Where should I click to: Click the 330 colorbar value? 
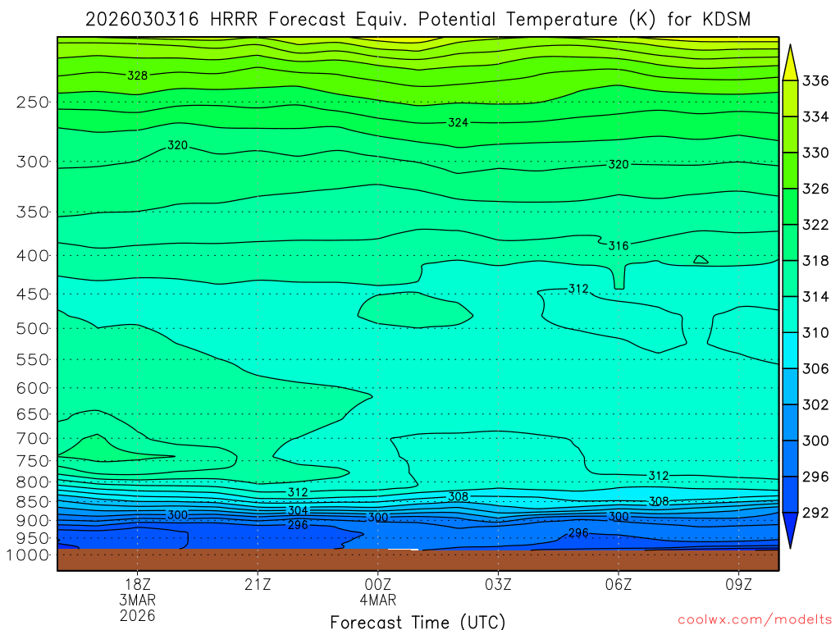(x=815, y=153)
